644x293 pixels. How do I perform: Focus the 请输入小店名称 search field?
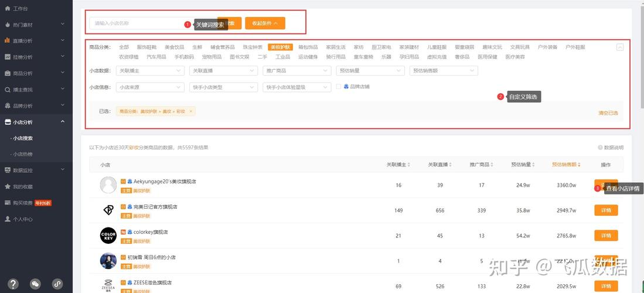153,23
